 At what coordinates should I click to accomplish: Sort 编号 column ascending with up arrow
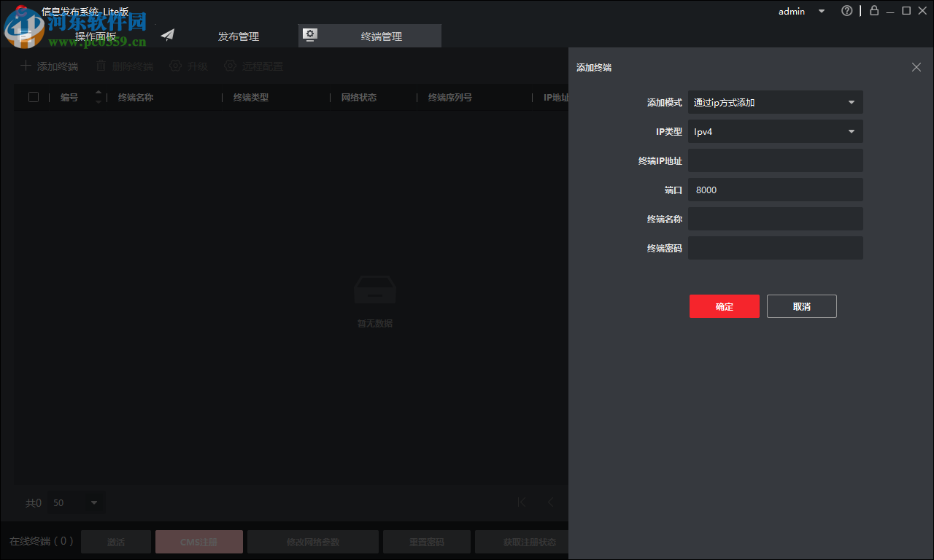pos(97,93)
